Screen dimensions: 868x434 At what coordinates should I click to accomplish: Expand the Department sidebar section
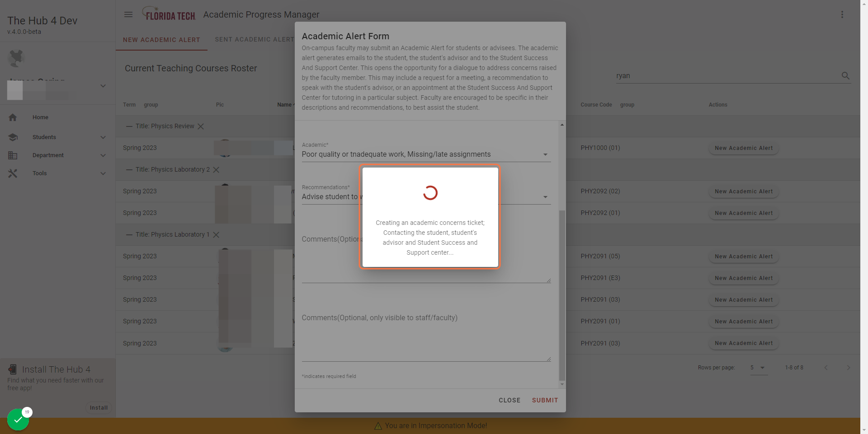(x=103, y=155)
